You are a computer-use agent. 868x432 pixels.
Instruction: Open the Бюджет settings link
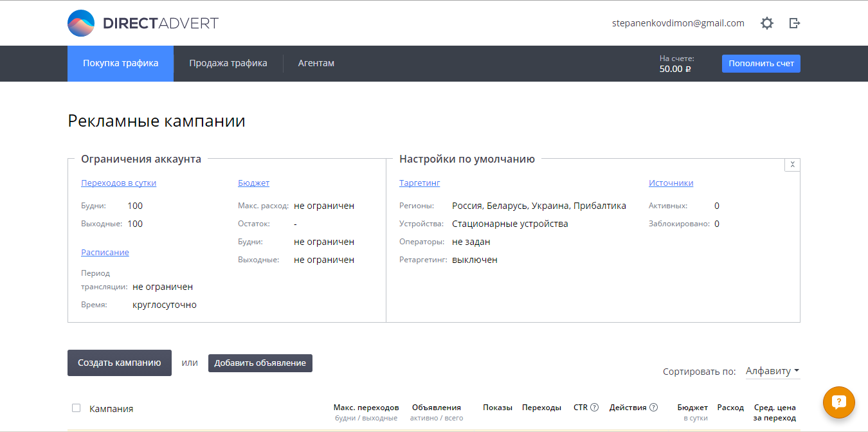pyautogui.click(x=253, y=183)
